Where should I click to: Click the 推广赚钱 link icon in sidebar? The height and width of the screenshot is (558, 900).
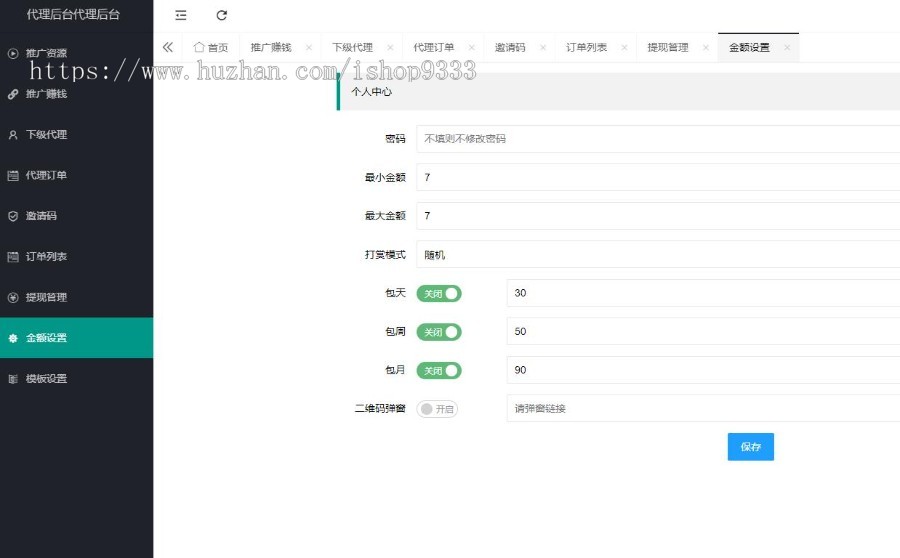pos(13,94)
